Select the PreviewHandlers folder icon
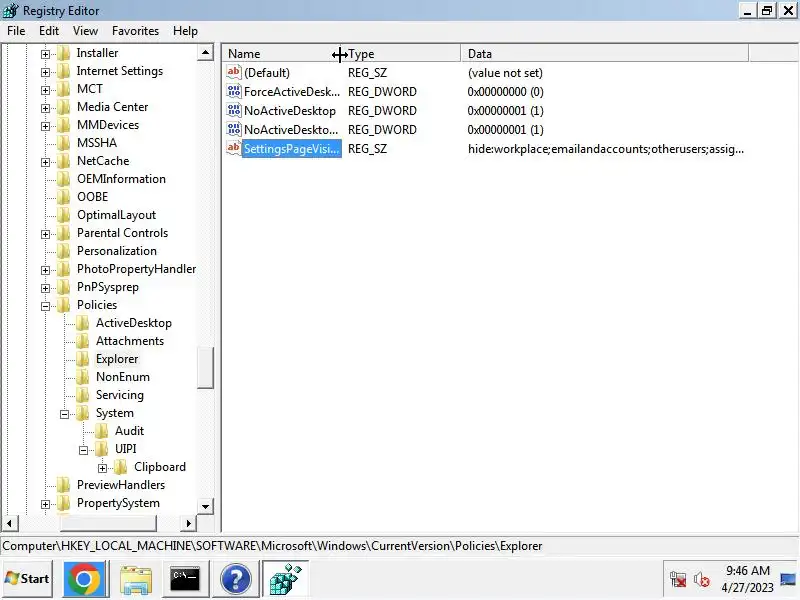 (x=64, y=485)
